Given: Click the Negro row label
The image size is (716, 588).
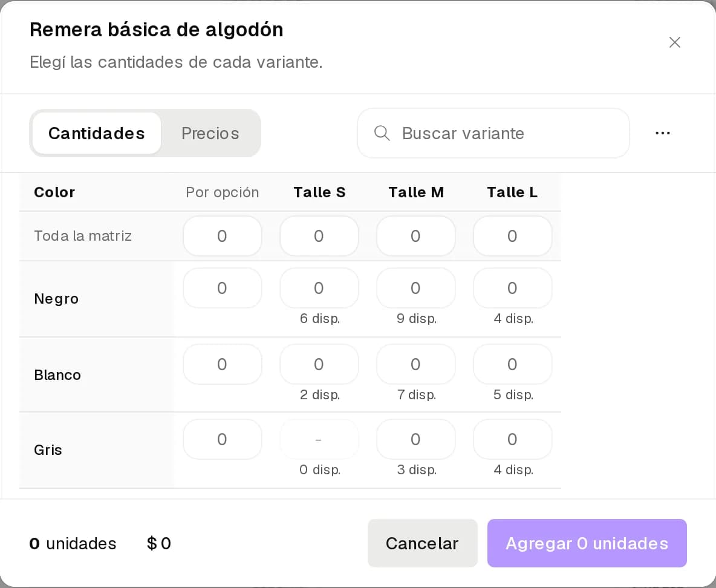Looking at the screenshot, I should (56, 299).
